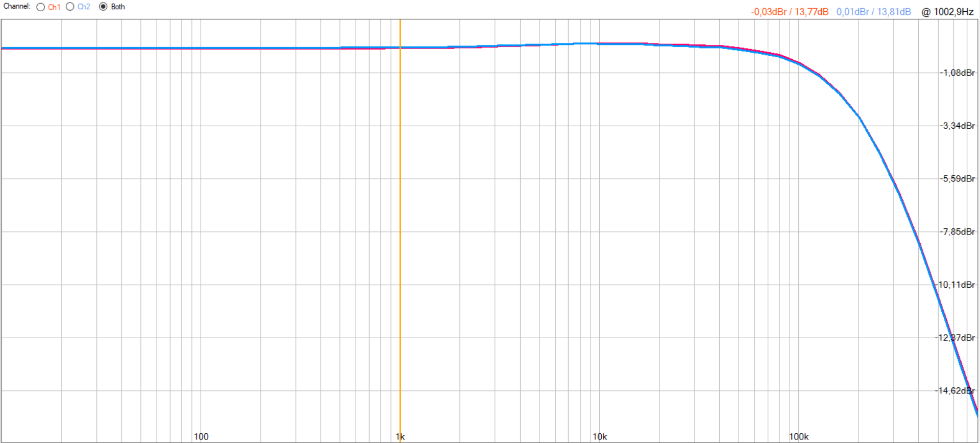Click the 100k frequency axis label
The image size is (980, 443).
[x=798, y=436]
